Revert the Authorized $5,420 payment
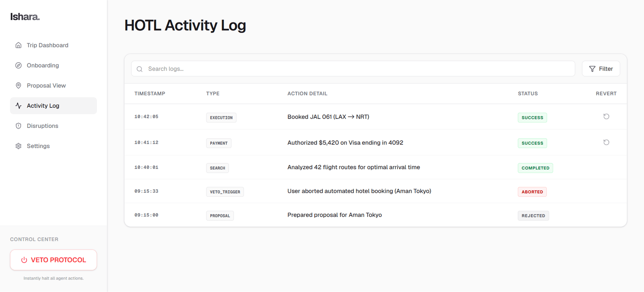Screen dimensions: 644x292 606,142
